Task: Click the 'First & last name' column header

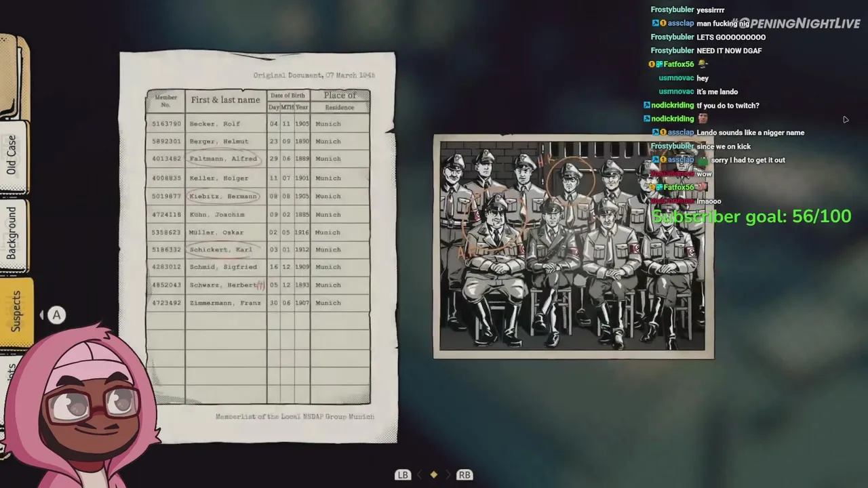Action: tap(225, 100)
